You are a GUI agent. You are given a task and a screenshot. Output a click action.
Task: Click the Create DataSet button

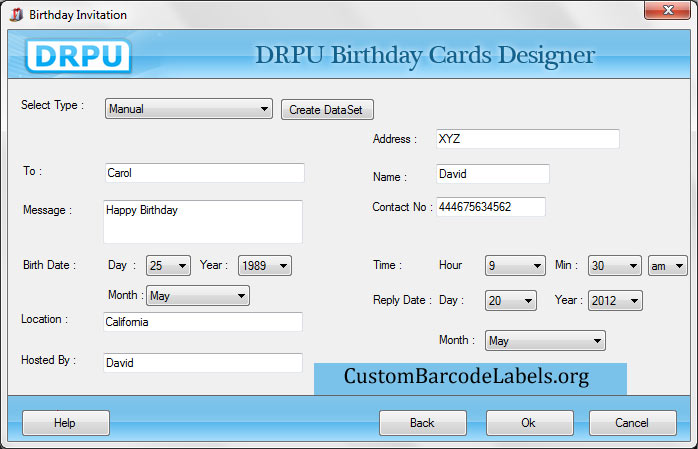327,109
